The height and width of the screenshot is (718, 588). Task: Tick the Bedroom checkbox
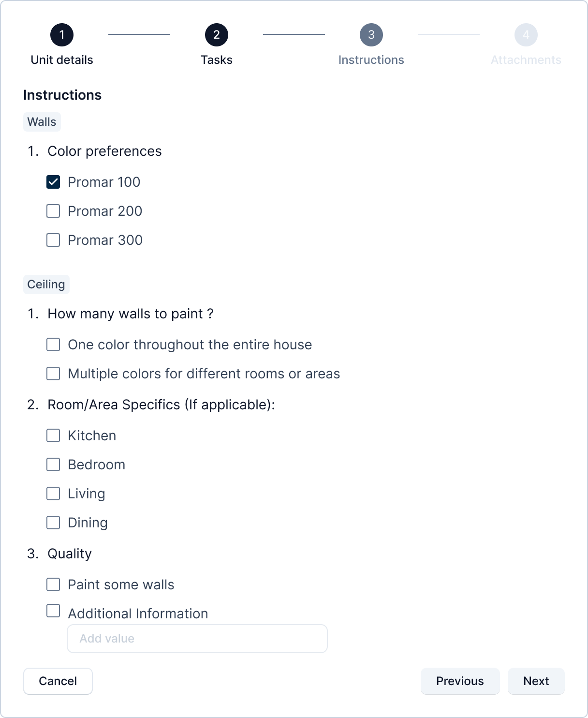(x=53, y=464)
